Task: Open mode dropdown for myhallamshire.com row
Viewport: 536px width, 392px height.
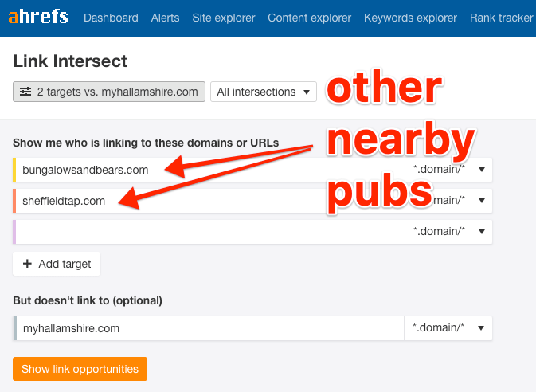Action: click(x=448, y=327)
